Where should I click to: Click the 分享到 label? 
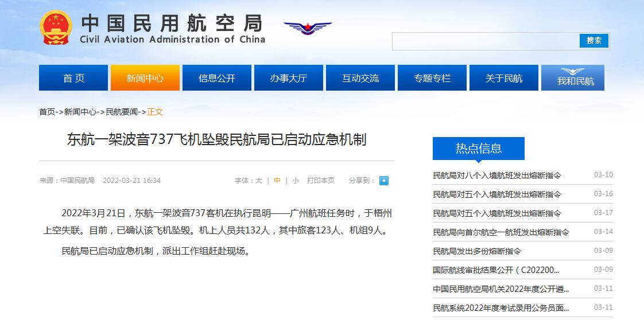point(362,181)
